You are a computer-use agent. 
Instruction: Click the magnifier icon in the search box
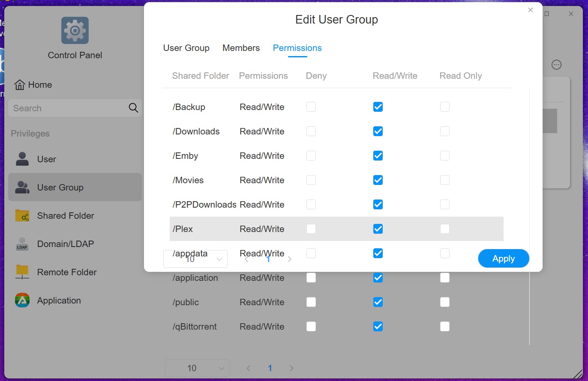coord(133,108)
